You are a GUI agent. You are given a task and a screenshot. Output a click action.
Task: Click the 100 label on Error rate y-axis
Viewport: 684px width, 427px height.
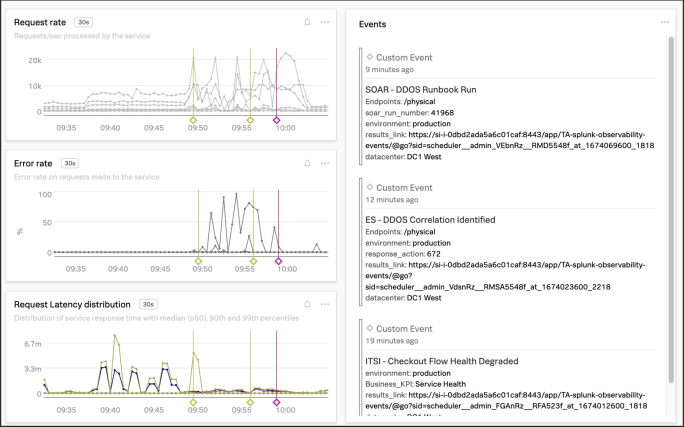45,194
